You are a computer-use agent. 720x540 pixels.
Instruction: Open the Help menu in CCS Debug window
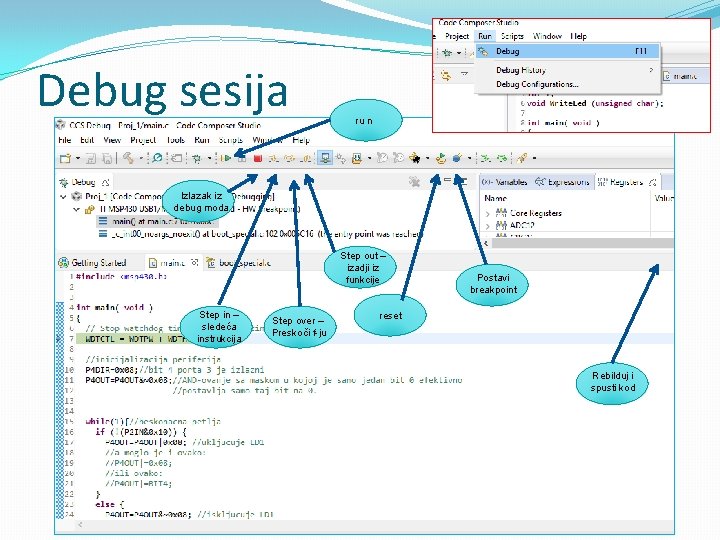(301, 140)
